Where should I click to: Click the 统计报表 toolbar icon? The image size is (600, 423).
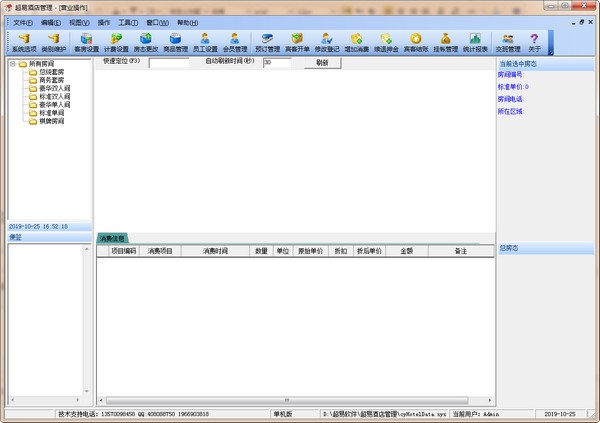[x=475, y=41]
